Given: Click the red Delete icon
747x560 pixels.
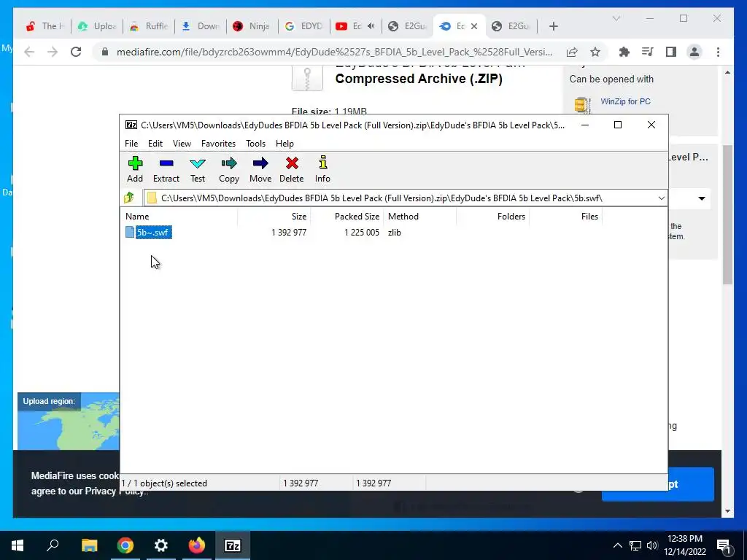Looking at the screenshot, I should point(292,169).
